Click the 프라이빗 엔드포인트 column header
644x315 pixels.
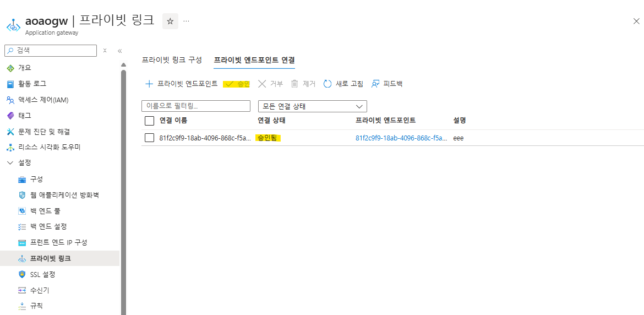click(x=386, y=121)
